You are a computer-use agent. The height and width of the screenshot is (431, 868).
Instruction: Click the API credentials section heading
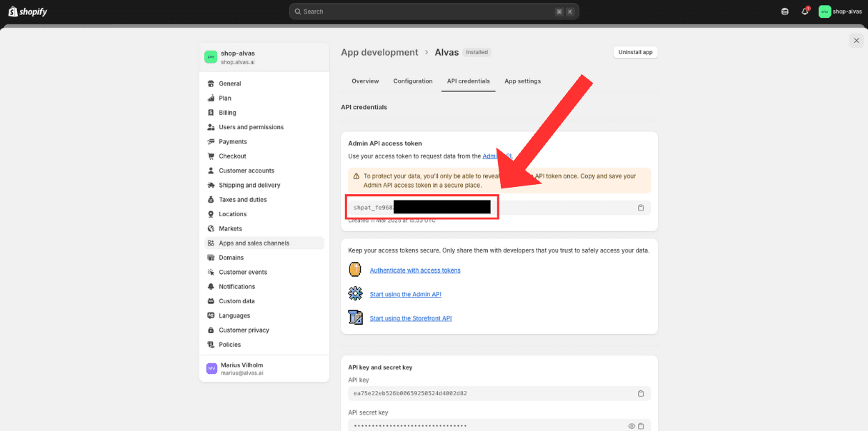[364, 107]
